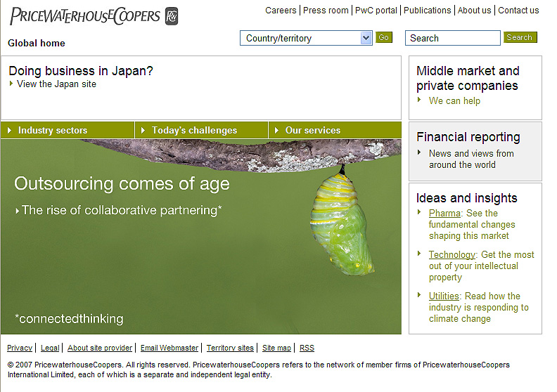The image size is (557, 392).
Task: Open Middle market and private companies
Action: [468, 78]
